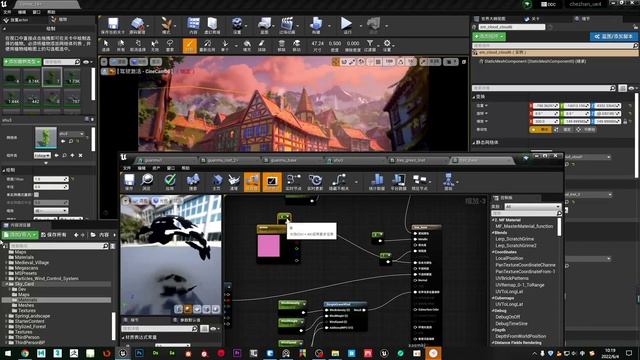Click the Play button in main toolbar
The width and height of the screenshot is (640, 360).
[347, 25]
